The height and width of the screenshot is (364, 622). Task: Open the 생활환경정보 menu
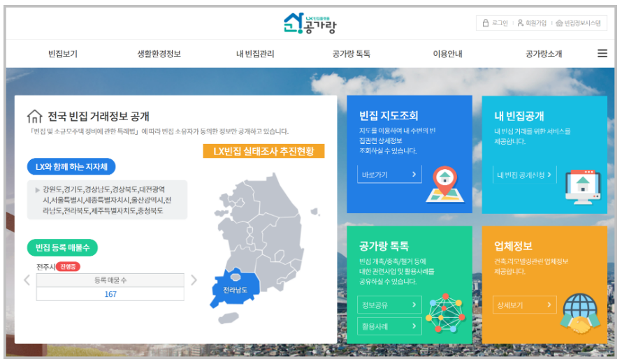(x=159, y=54)
